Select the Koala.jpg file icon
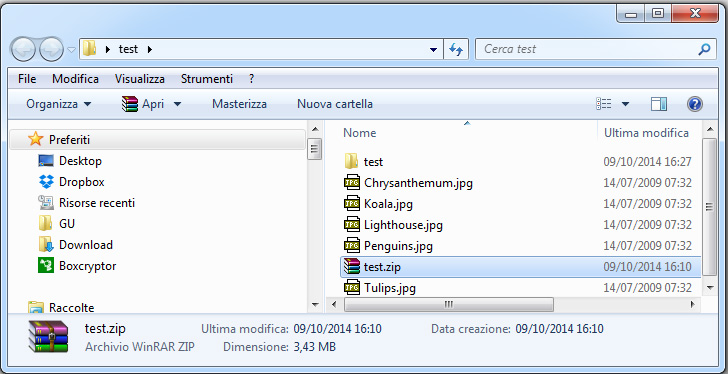 click(352, 204)
